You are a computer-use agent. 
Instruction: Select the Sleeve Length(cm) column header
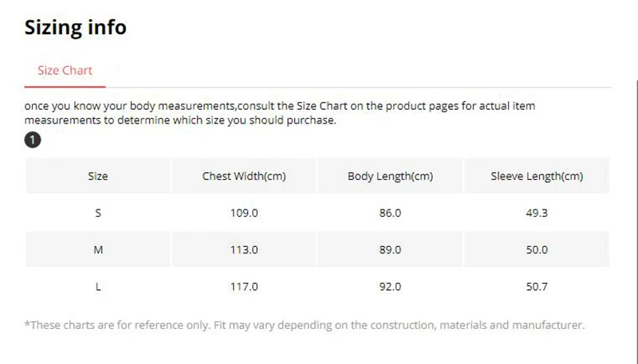tap(537, 176)
